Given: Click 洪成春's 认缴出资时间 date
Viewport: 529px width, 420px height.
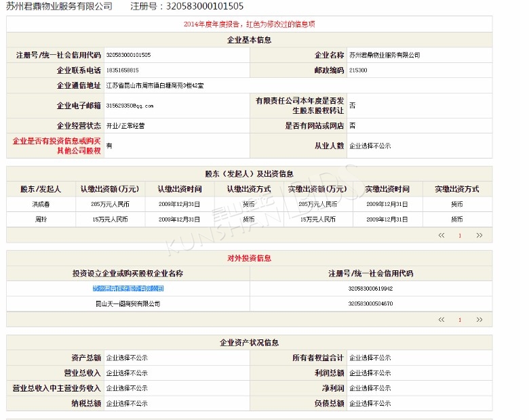Looking at the screenshot, I should click(x=180, y=205).
